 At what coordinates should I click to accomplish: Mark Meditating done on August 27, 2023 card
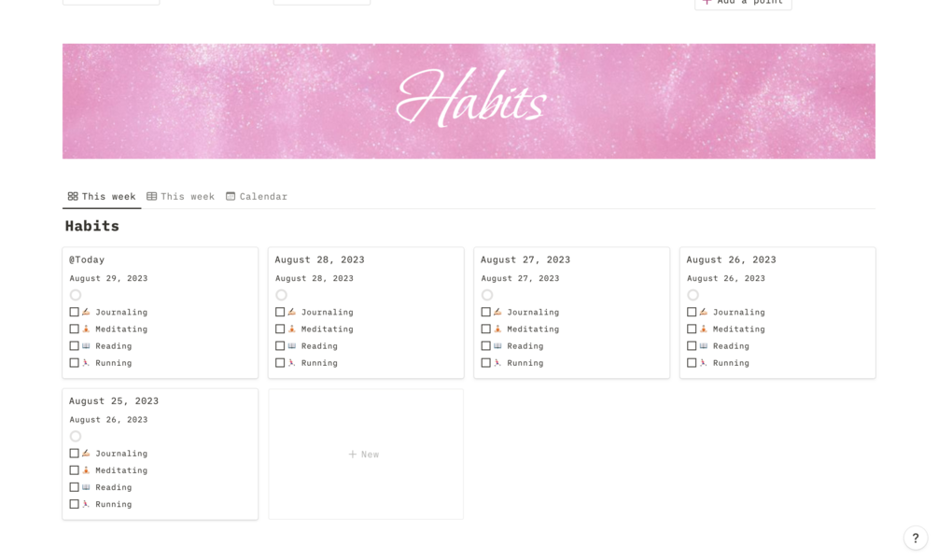pos(485,329)
